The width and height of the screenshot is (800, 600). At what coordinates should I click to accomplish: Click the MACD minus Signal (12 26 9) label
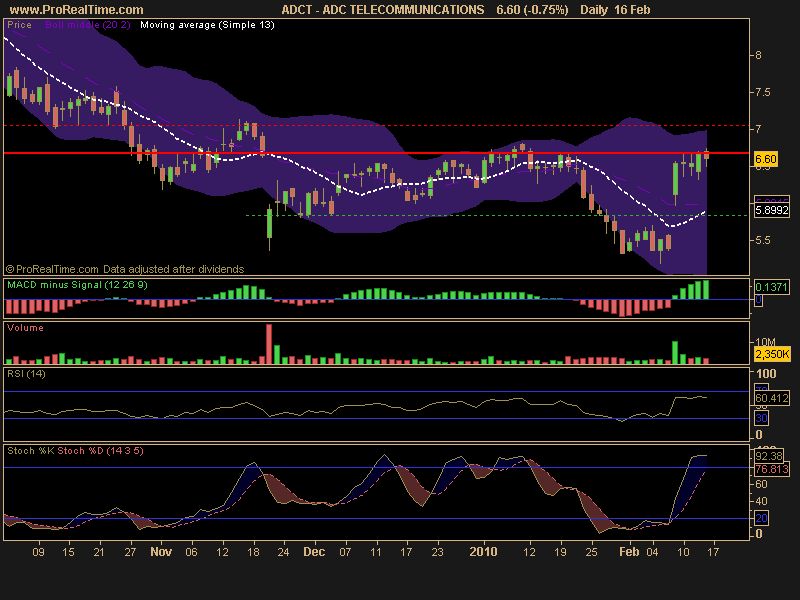tap(77, 285)
